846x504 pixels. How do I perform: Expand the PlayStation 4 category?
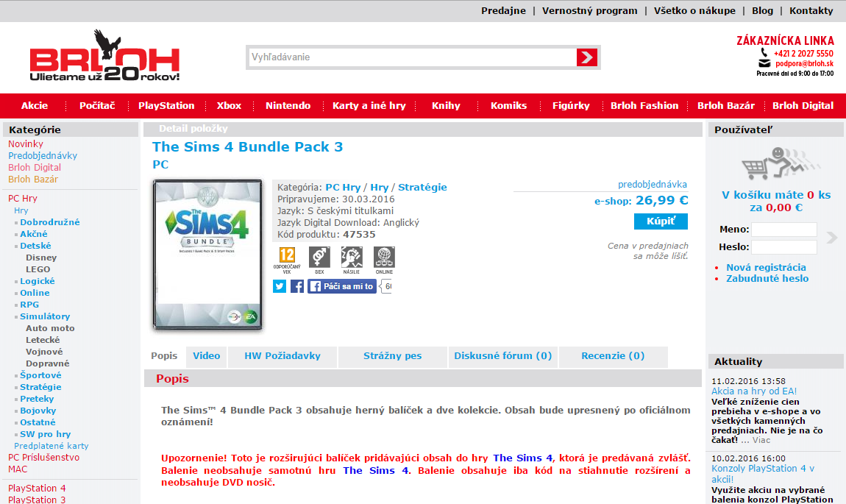point(37,488)
